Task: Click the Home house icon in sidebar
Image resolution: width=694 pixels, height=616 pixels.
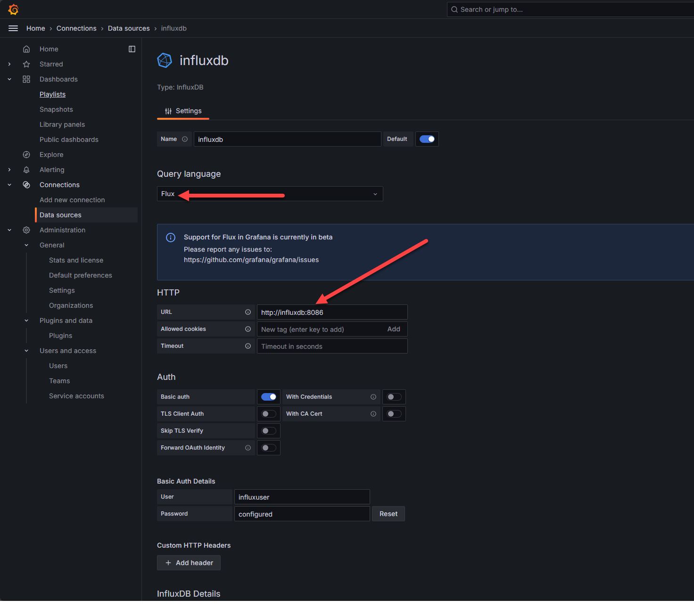Action: 26,49
